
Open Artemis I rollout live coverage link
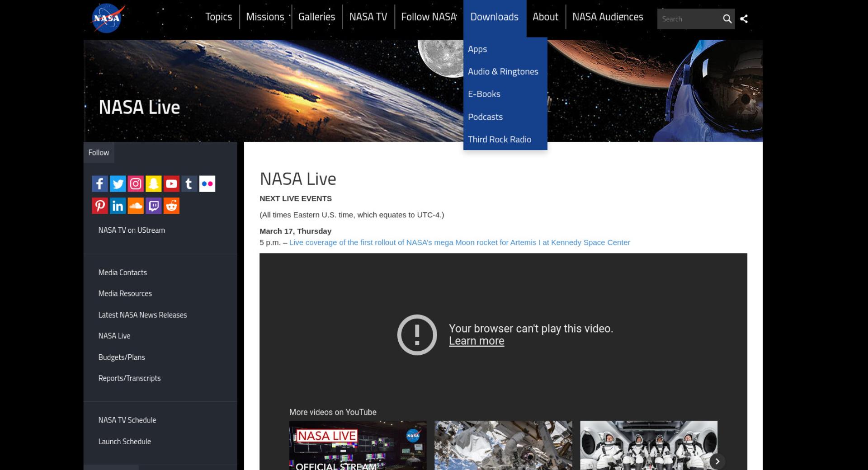[x=460, y=242]
